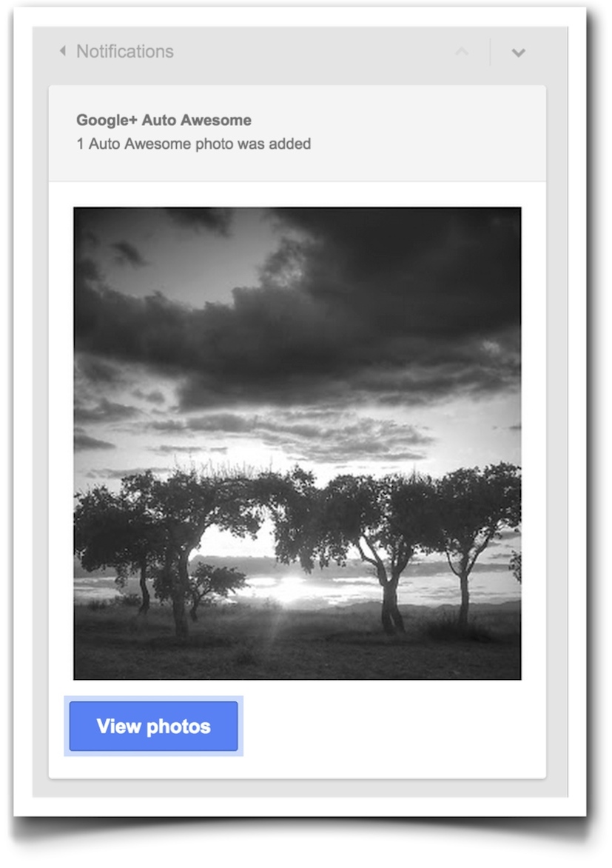Click the word 'photos' on the blue button

[178, 727]
